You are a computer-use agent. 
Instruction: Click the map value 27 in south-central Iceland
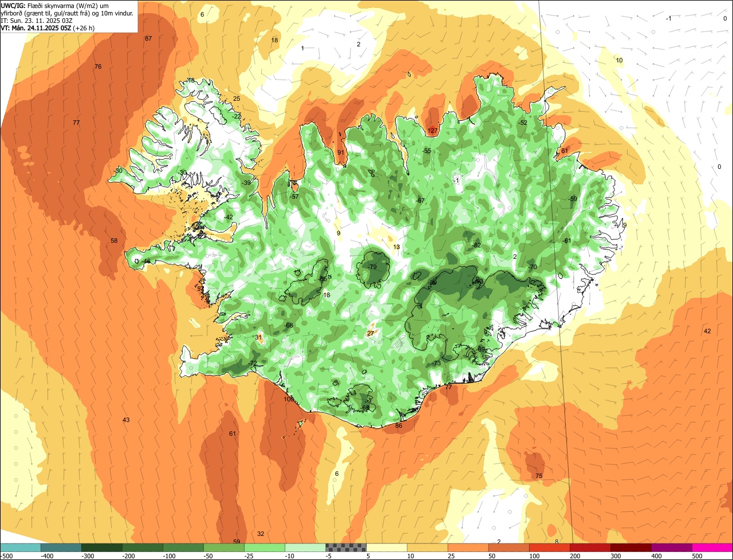point(371,333)
